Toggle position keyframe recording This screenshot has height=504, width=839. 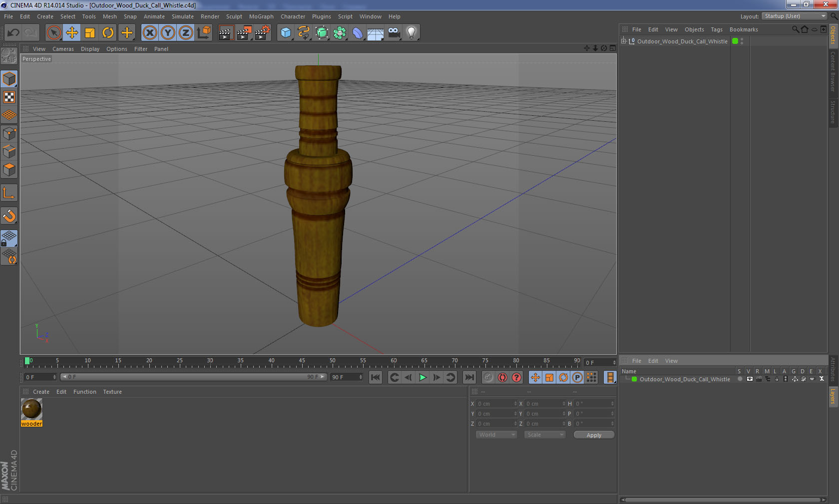(535, 377)
